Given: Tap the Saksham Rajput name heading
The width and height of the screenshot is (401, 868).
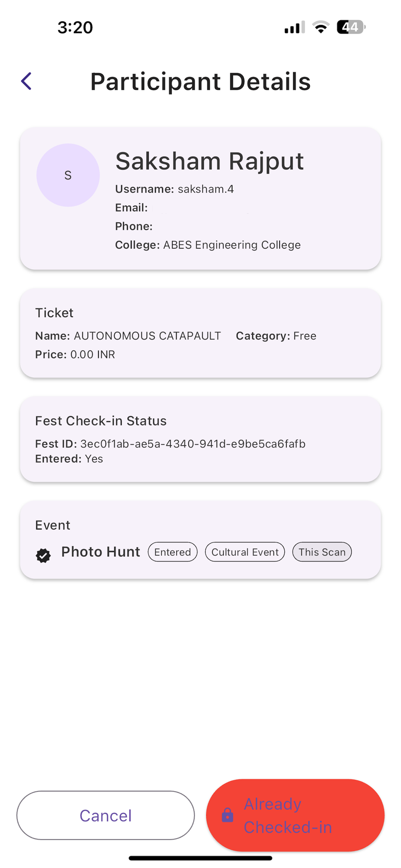Looking at the screenshot, I should pyautogui.click(x=210, y=161).
